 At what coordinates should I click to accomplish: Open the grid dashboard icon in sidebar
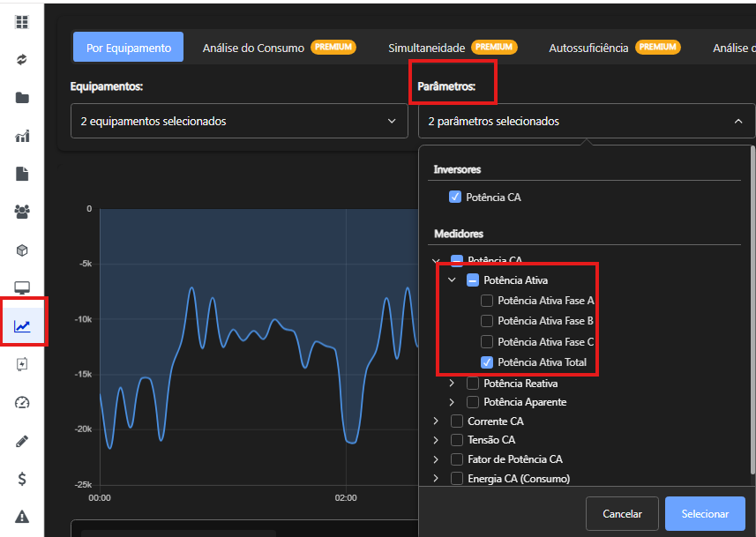(x=22, y=22)
